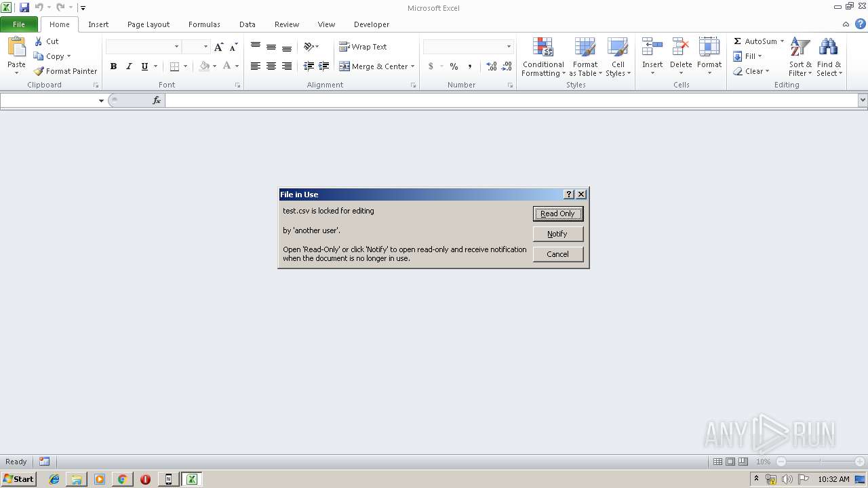Click the Cut scissors icon
The width and height of the screenshot is (868, 488).
point(39,41)
